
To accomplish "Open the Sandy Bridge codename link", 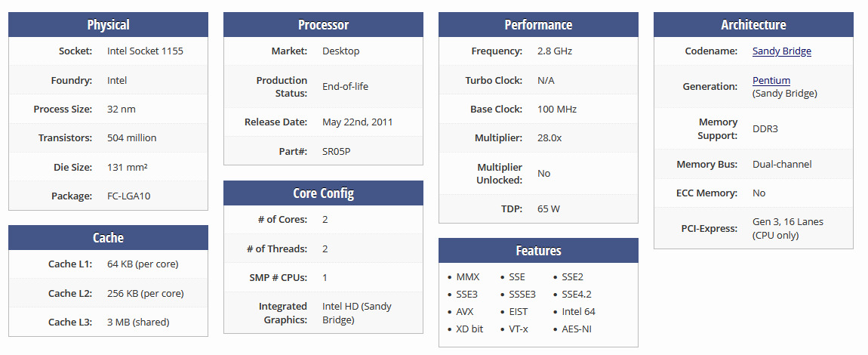I will click(781, 51).
